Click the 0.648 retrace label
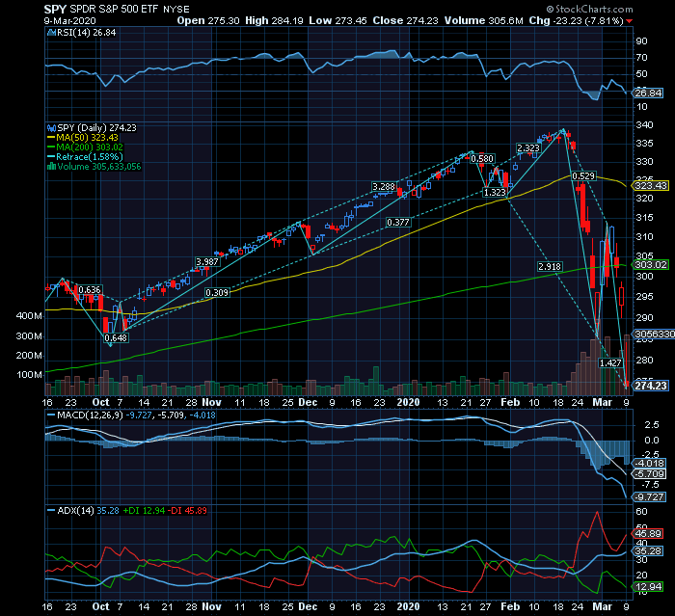The image size is (675, 616). 116,338
